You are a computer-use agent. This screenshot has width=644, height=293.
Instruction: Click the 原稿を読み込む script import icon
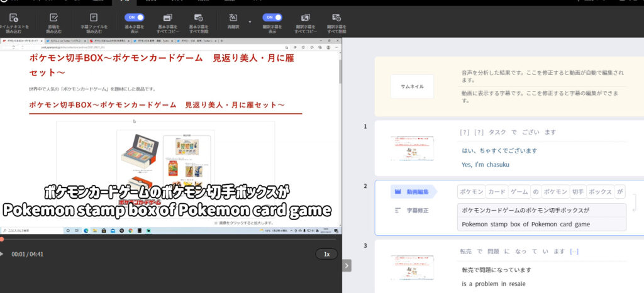click(54, 18)
